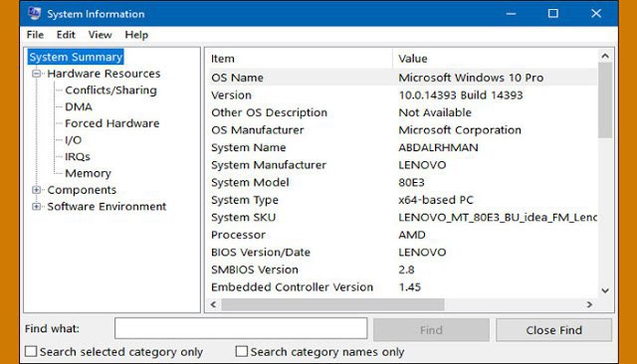Open Conflicts/Sharing category
The image size is (637, 364).
pos(110,91)
